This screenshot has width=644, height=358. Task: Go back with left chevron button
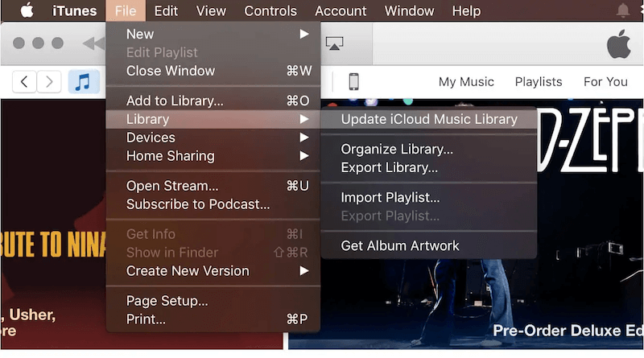point(25,81)
